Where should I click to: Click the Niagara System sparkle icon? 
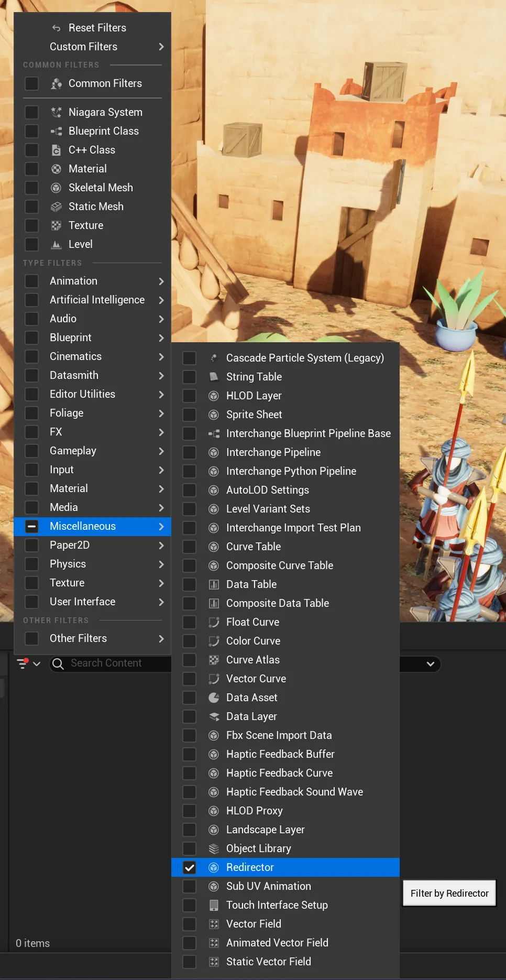click(x=57, y=112)
